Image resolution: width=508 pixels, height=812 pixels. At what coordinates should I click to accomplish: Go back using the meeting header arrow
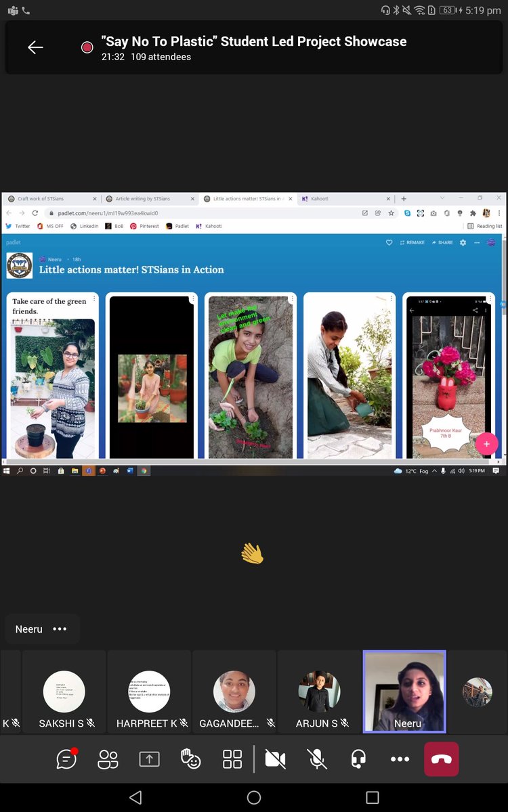35,47
